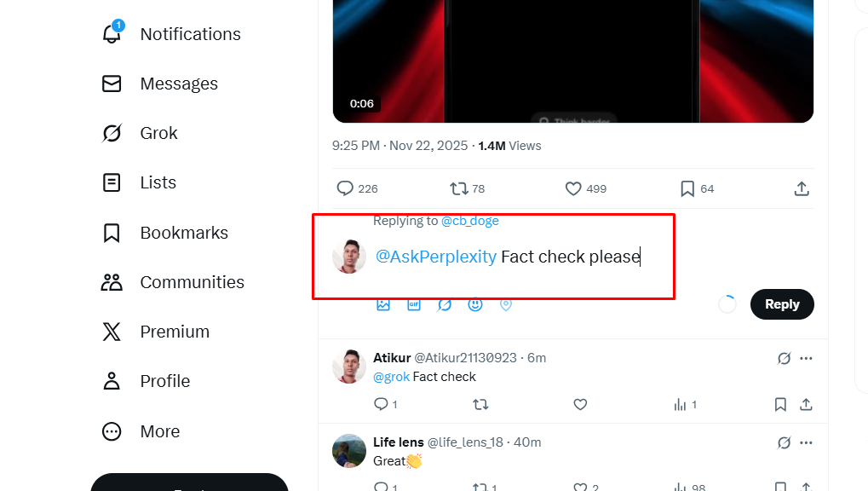868x491 pixels.
Task: Open the image attachment picker in reply composer
Action: click(x=382, y=304)
